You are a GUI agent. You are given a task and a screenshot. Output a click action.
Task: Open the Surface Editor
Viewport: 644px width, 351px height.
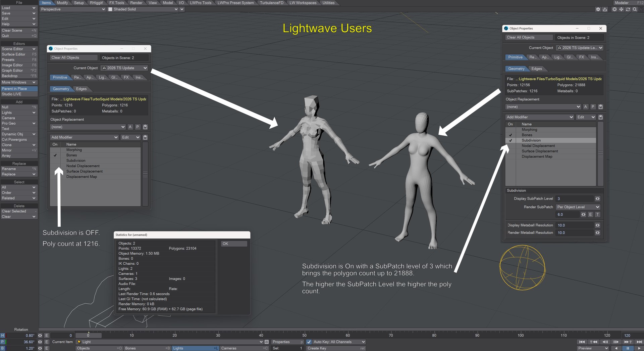click(x=19, y=54)
